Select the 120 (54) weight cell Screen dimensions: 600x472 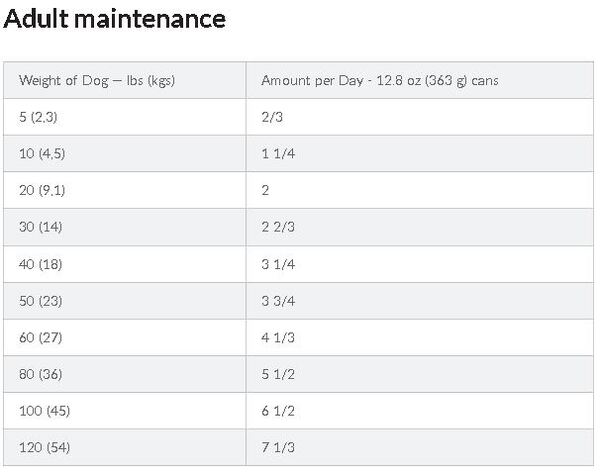[x=125, y=448]
